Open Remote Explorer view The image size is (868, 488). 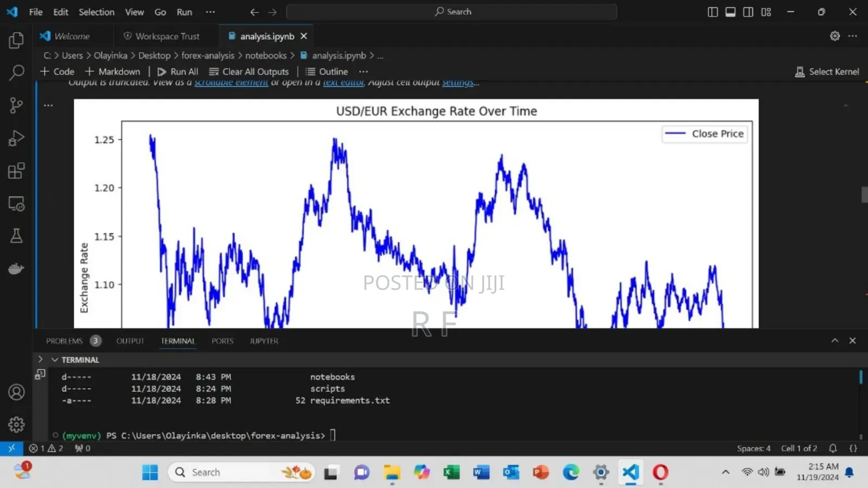[x=16, y=204]
